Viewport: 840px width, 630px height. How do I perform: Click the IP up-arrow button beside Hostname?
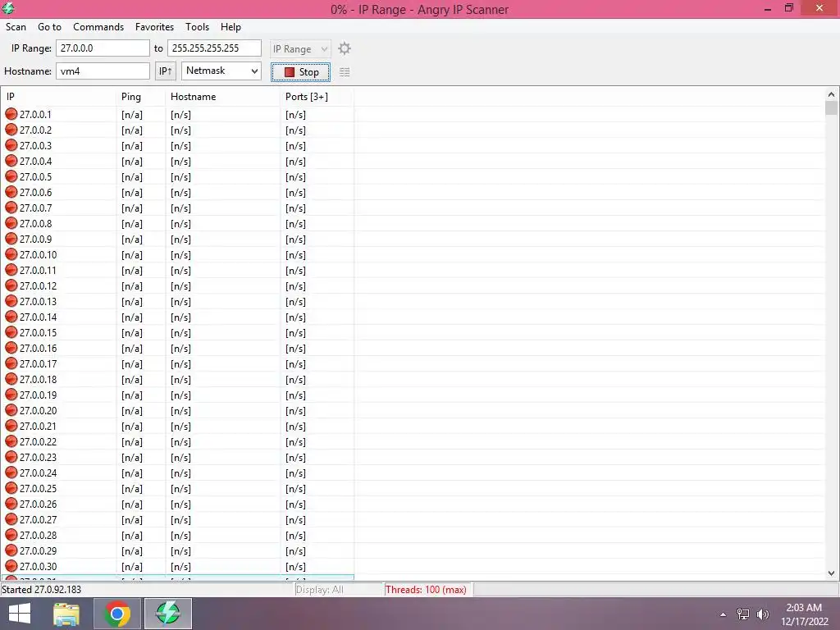click(166, 71)
